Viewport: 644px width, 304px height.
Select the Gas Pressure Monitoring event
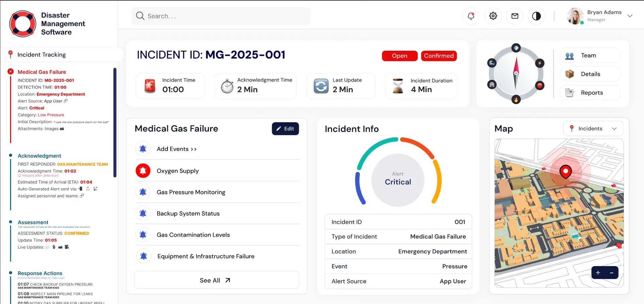point(191,192)
